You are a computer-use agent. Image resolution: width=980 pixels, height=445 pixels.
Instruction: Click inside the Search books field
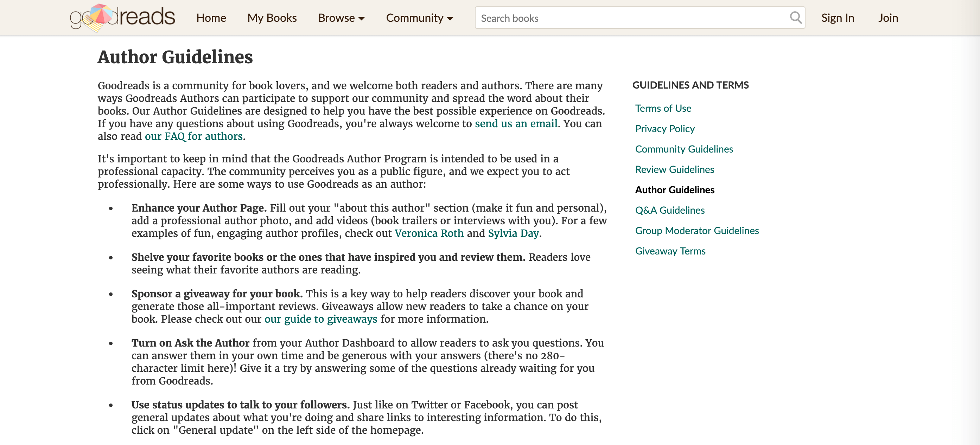click(x=609, y=18)
